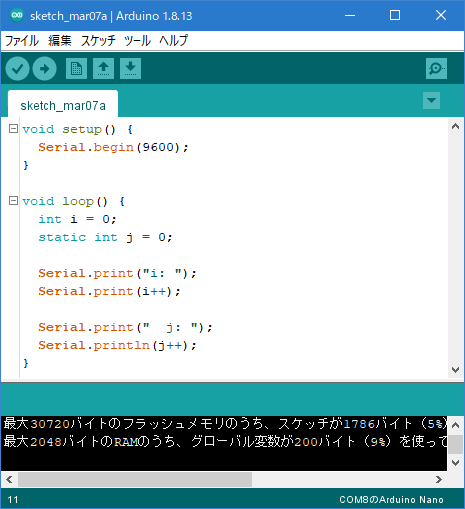Open the 編集 menu
Screen dimensions: 465x509
tap(60, 41)
